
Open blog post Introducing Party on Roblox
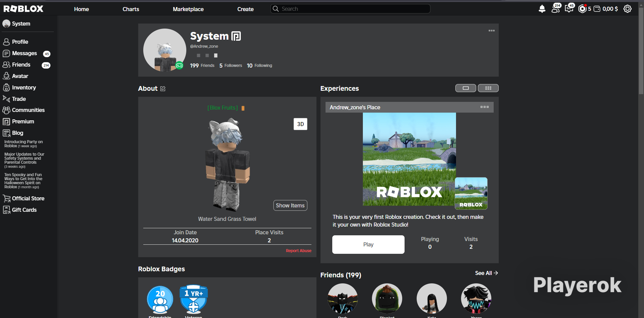click(x=24, y=144)
